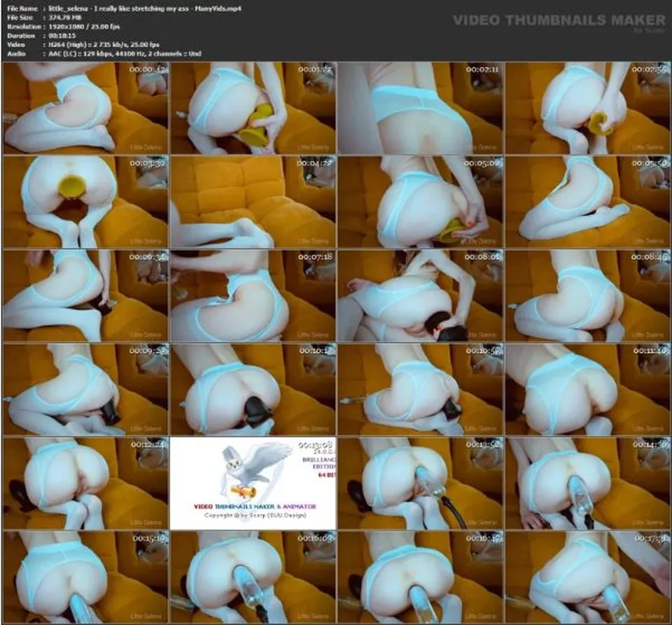Viewport: 672px width, 625px height.
Task: Open the owl logo frame stamped 00:13:08
Action: click(x=253, y=483)
